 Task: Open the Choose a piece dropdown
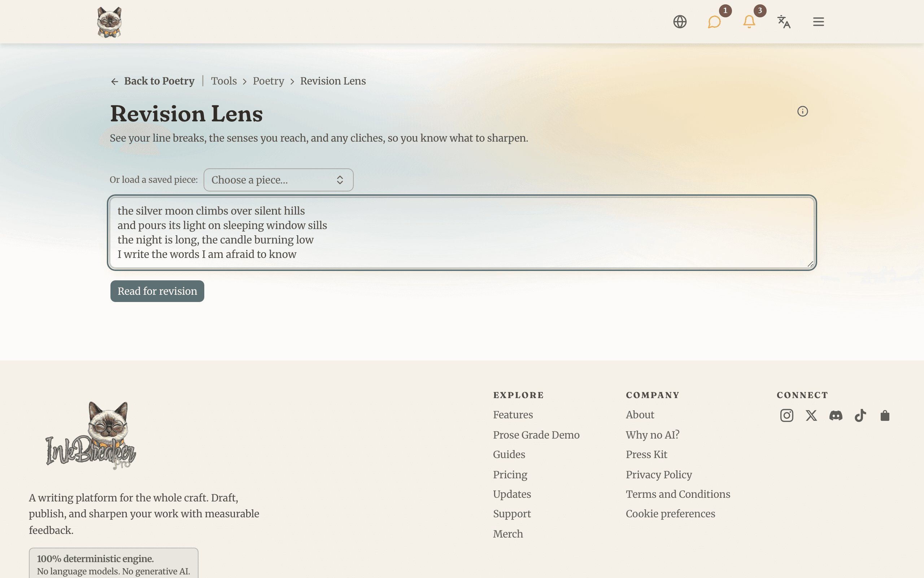coord(278,180)
